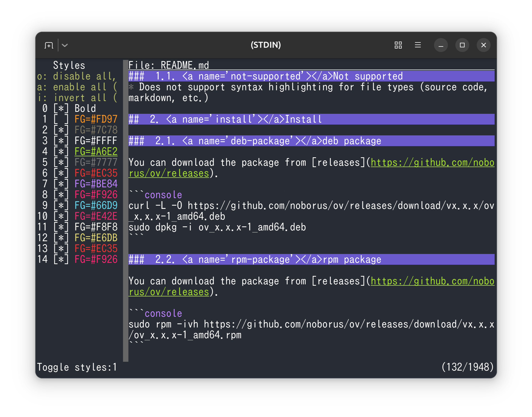532x417 pixels.
Task: Select the '1.1. Not supported' heading line
Action: (311, 76)
